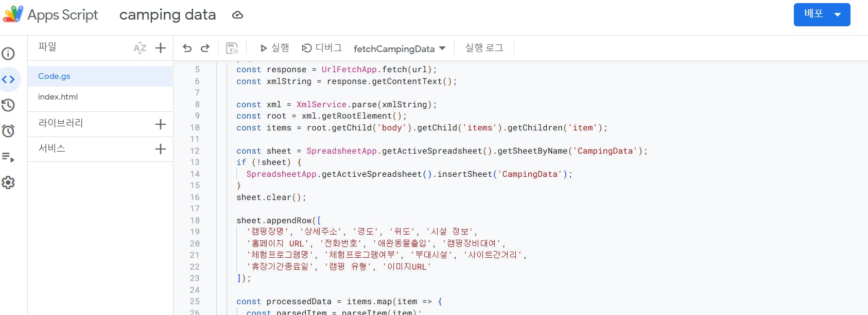Sort files alphabetically with AZ icon
Screen dimensions: 868x315
tap(140, 48)
